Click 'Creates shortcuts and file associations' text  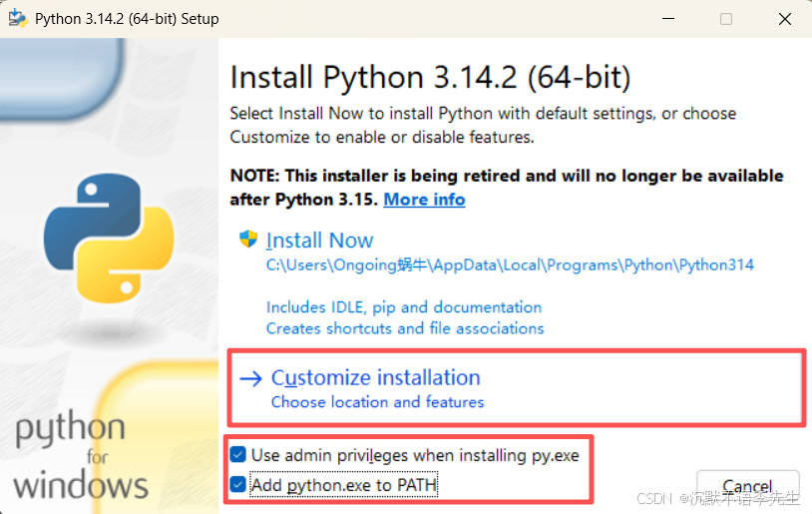405,328
